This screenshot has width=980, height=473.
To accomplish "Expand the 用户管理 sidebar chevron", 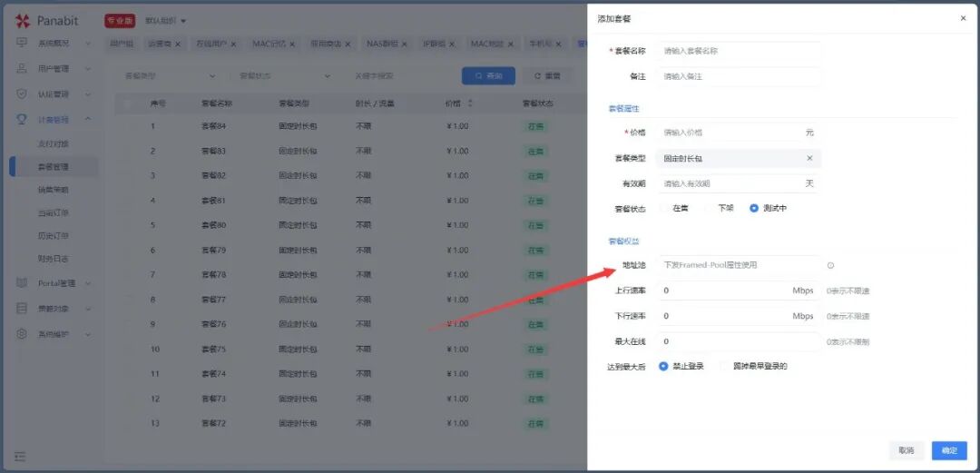I will click(87, 68).
